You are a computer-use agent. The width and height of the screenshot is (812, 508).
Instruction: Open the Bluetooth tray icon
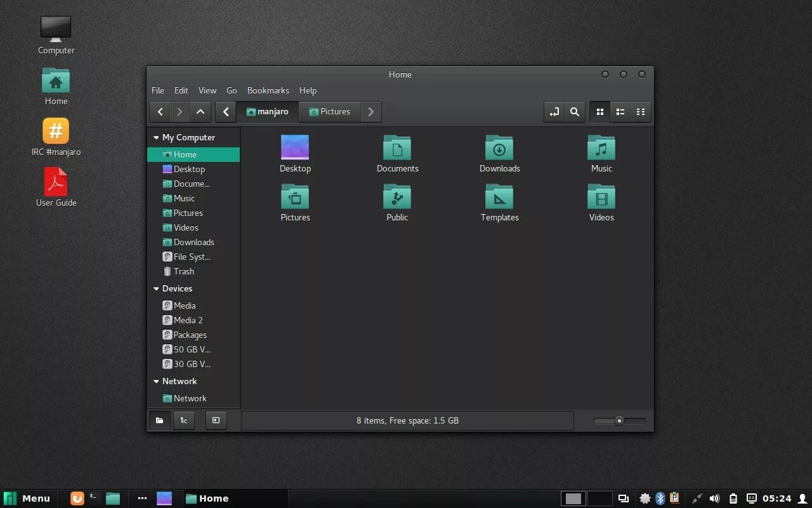[x=660, y=498]
